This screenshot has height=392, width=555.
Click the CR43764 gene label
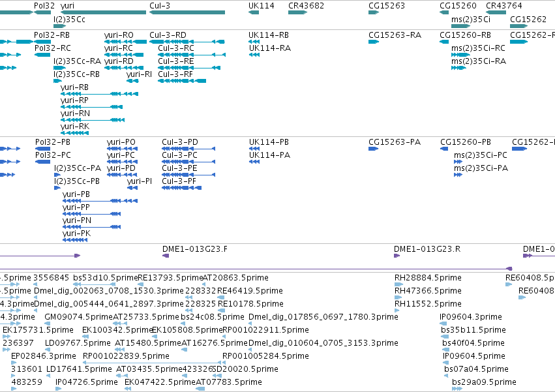[503, 6]
